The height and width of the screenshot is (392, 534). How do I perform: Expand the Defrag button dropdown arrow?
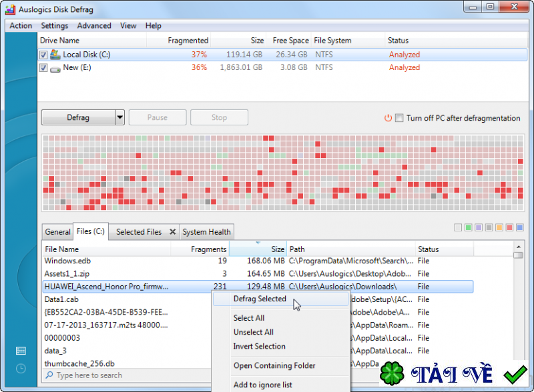click(x=120, y=117)
